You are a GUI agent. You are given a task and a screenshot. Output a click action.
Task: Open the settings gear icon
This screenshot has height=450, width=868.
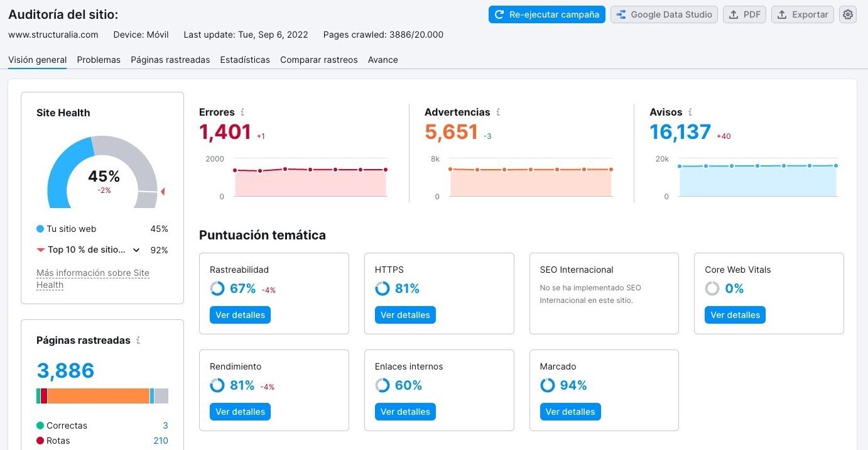[x=848, y=14]
